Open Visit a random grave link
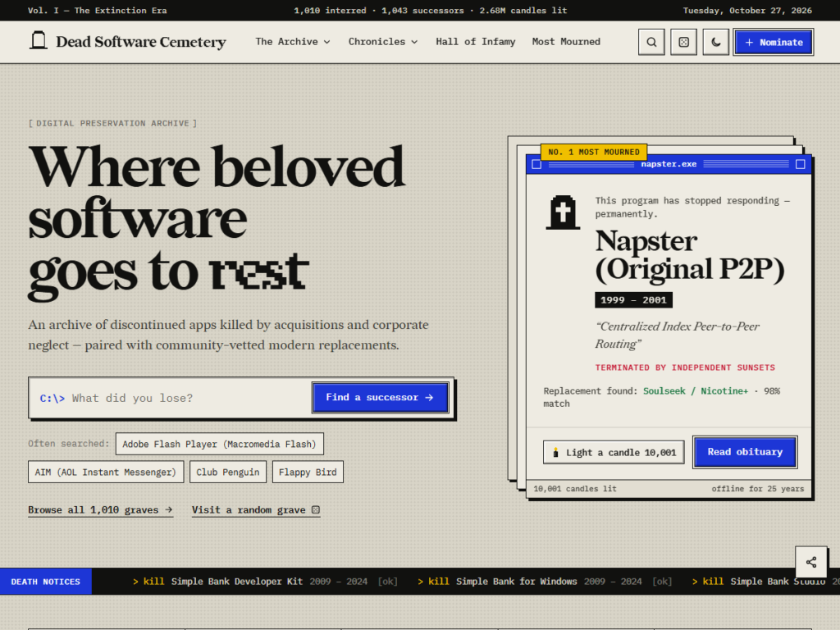 coord(256,510)
